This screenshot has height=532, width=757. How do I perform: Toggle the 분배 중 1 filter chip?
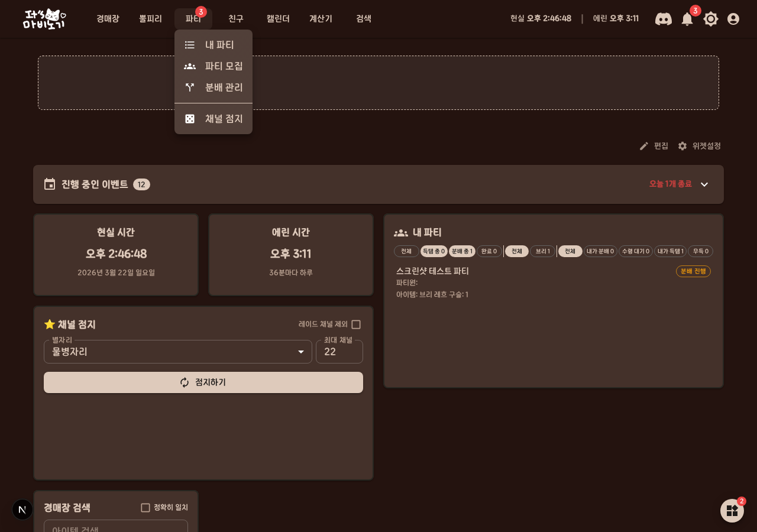462,251
